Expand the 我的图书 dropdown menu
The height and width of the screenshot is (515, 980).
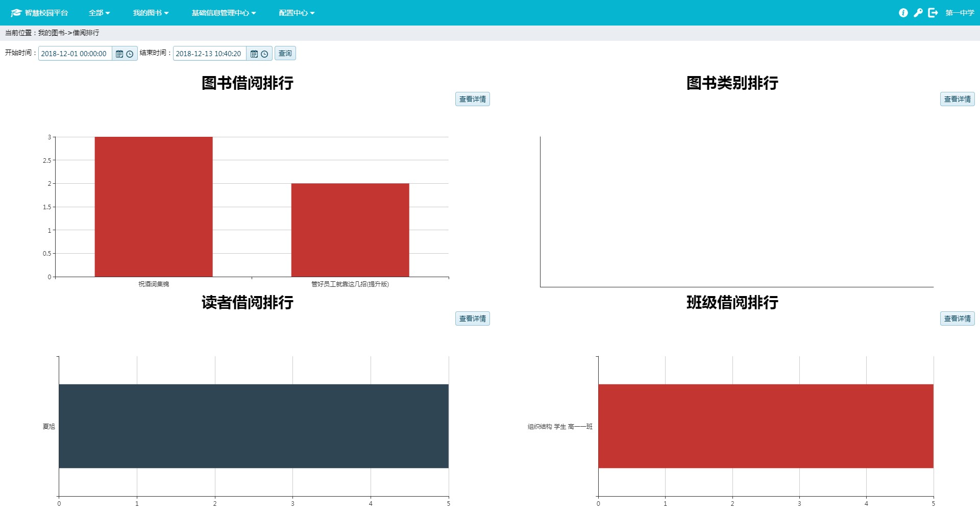point(151,13)
